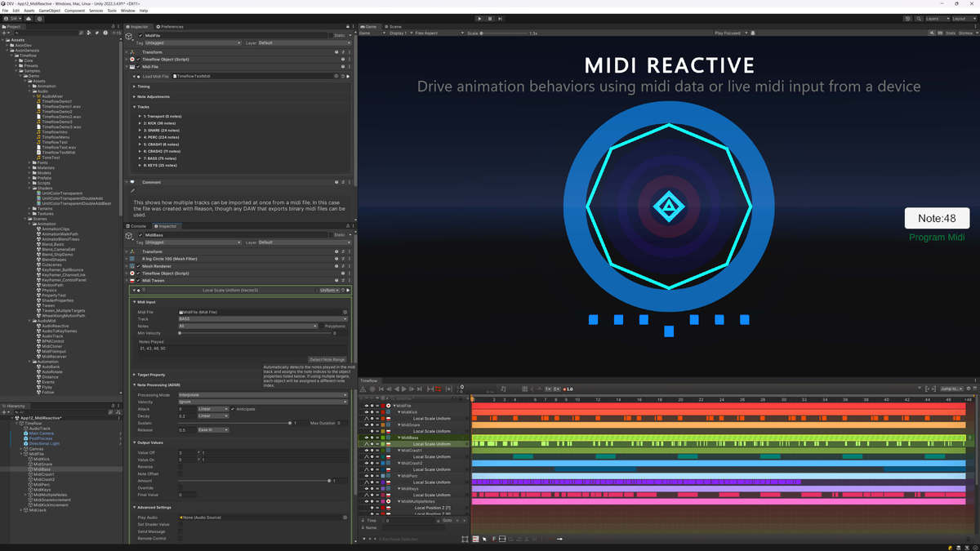The width and height of the screenshot is (980, 551).
Task: Toggle the Override checkbox
Action: point(180,488)
